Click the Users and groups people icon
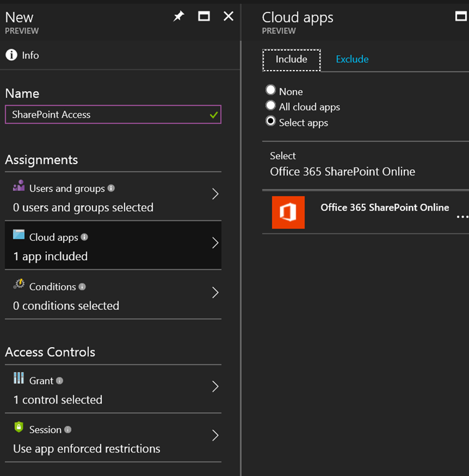 click(19, 186)
